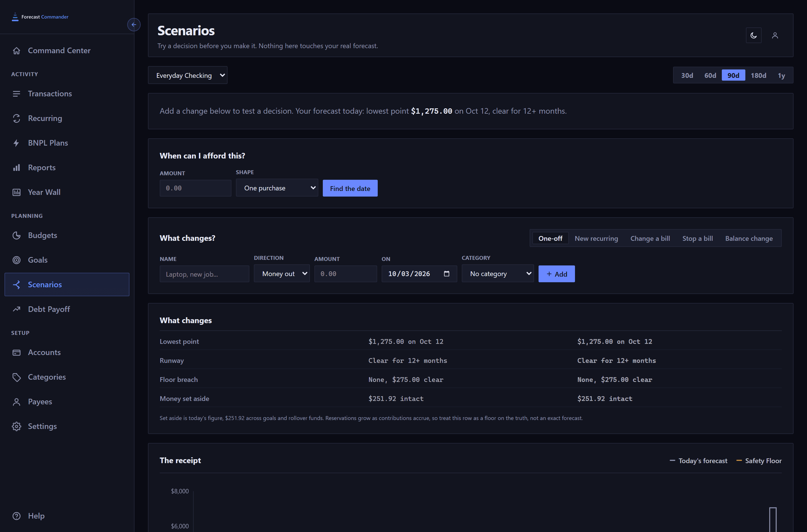Click the Find the date button
The image size is (807, 532).
pos(350,188)
